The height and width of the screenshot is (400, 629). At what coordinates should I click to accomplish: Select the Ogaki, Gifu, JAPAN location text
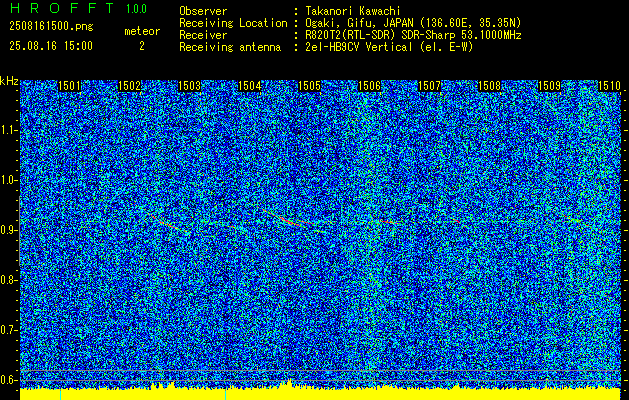(x=413, y=23)
